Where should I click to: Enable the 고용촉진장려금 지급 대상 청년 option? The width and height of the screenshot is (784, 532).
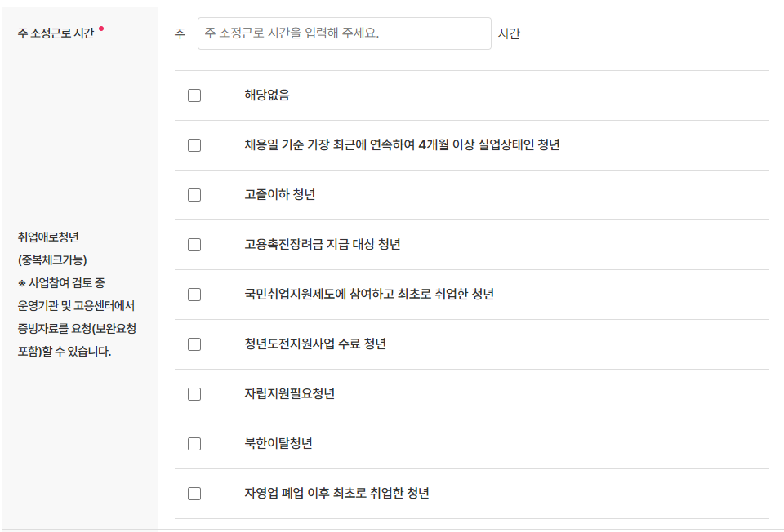coord(194,245)
